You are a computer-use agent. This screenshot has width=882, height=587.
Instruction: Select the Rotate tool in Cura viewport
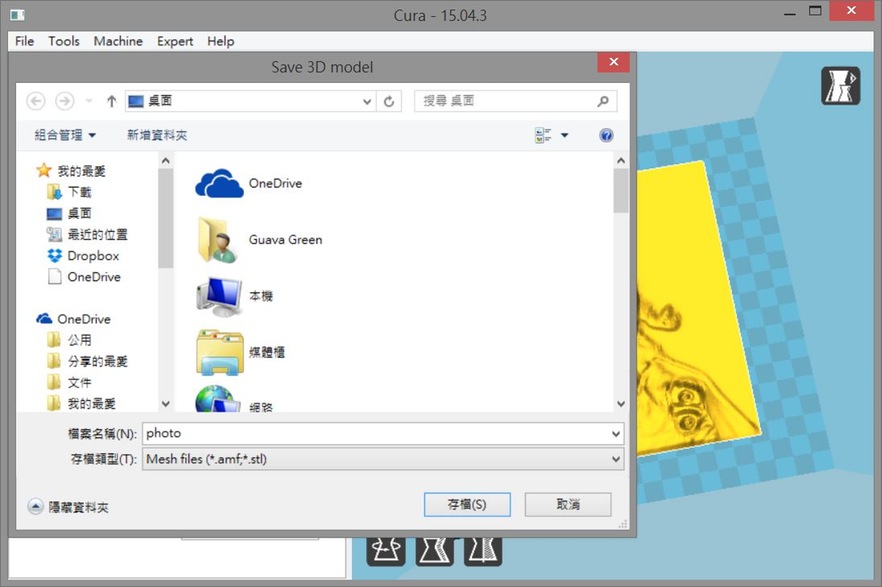386,552
